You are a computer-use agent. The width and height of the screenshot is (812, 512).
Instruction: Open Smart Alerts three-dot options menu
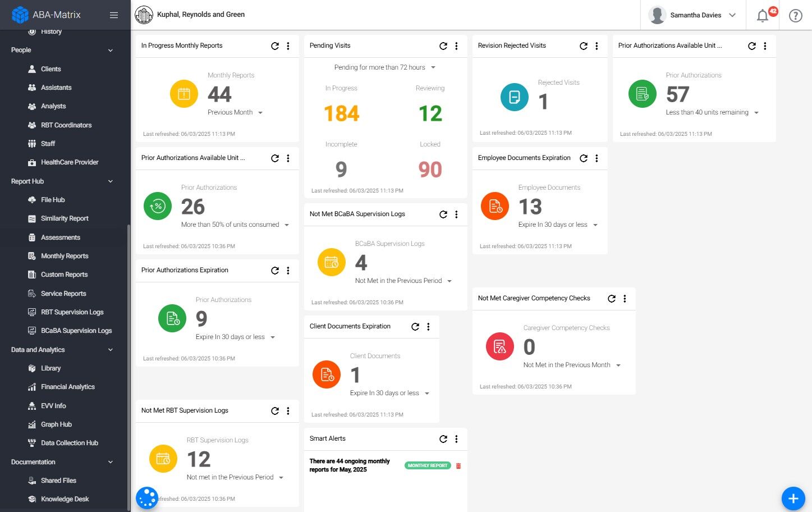point(456,439)
